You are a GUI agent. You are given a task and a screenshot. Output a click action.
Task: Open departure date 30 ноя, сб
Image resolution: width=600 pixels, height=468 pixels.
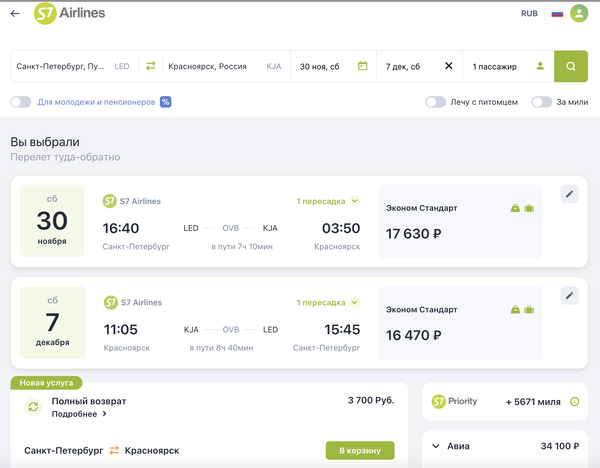tap(333, 66)
